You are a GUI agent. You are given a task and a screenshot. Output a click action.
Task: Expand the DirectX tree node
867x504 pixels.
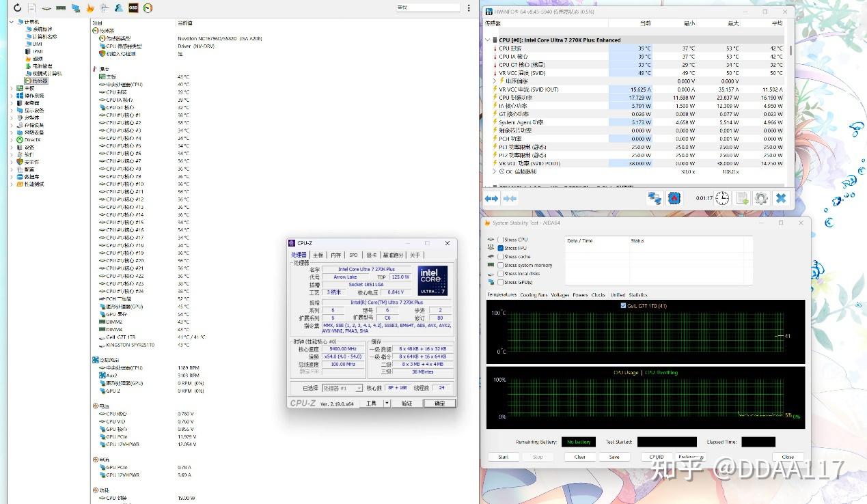tap(12, 139)
